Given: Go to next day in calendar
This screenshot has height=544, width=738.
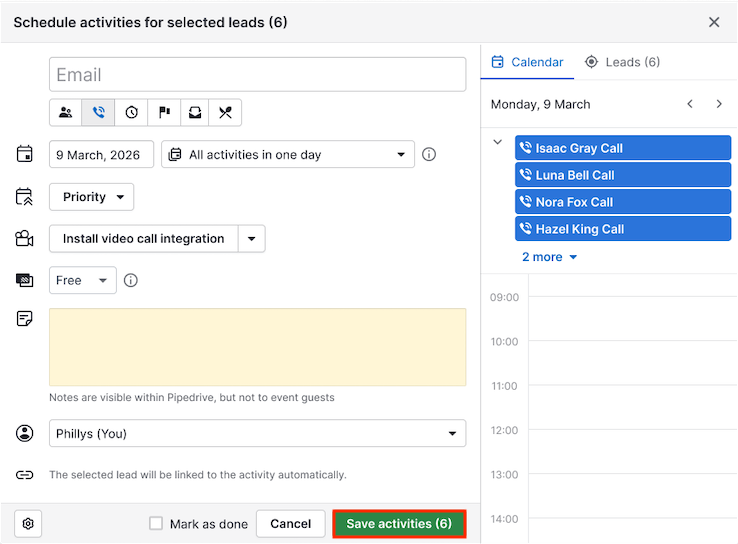Looking at the screenshot, I should 719,104.
